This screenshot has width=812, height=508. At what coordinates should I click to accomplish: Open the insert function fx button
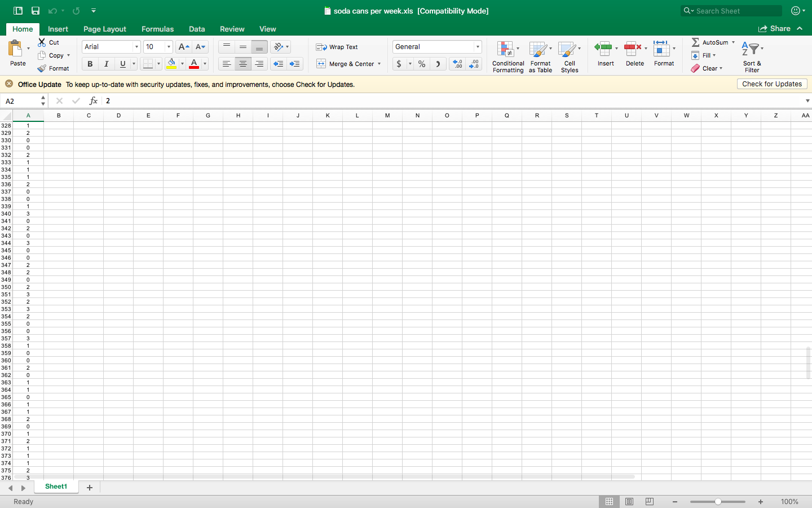click(x=94, y=100)
